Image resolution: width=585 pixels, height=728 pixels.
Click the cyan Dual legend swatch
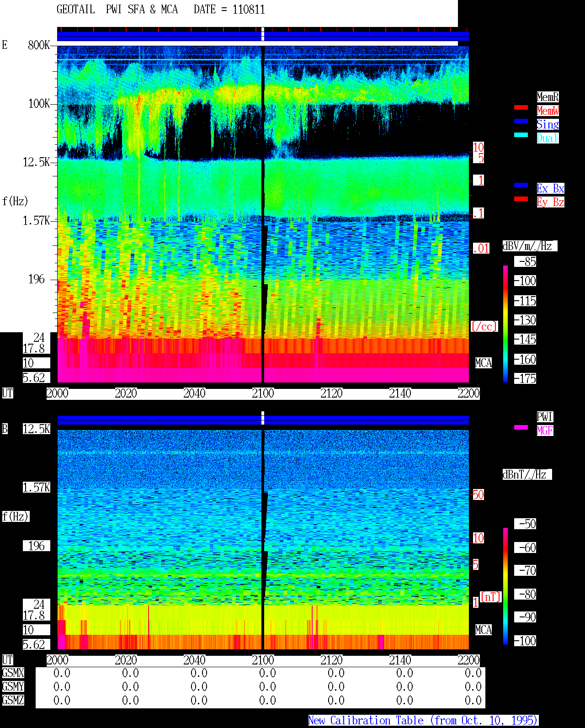point(521,135)
